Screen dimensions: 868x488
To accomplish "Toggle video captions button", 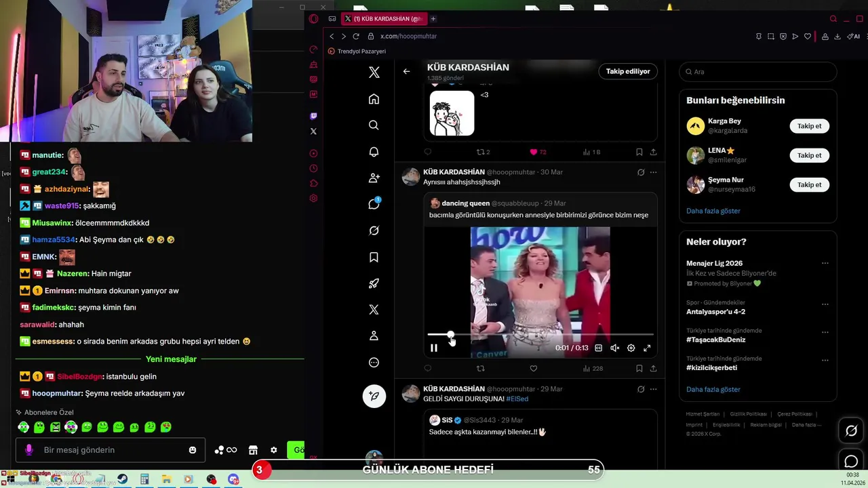I will tap(598, 348).
